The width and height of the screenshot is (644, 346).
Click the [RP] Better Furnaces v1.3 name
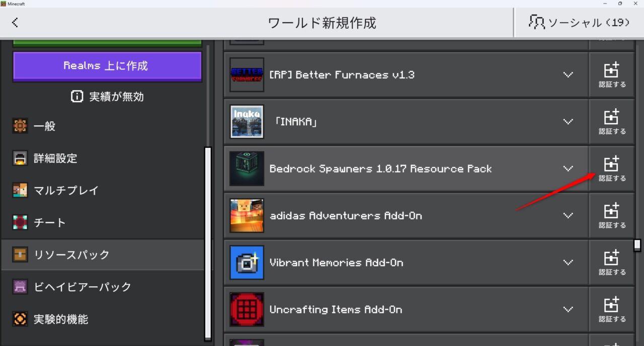point(342,75)
